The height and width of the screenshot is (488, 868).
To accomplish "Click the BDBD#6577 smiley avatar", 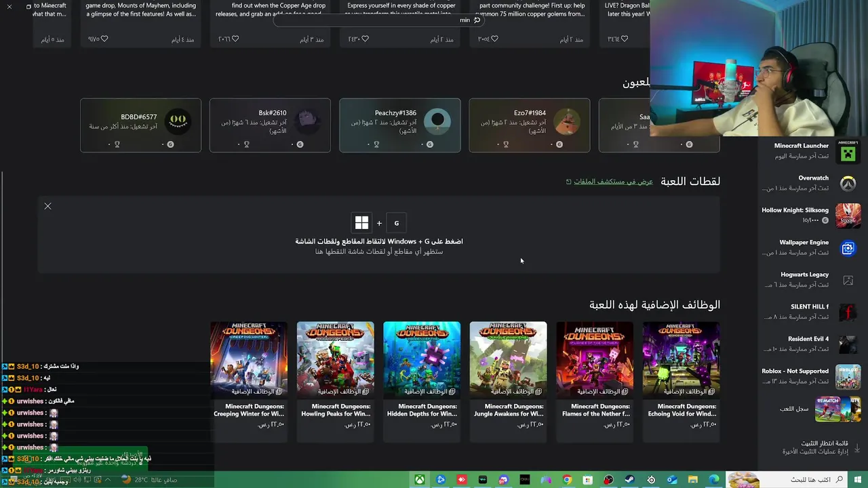I will coord(178,121).
